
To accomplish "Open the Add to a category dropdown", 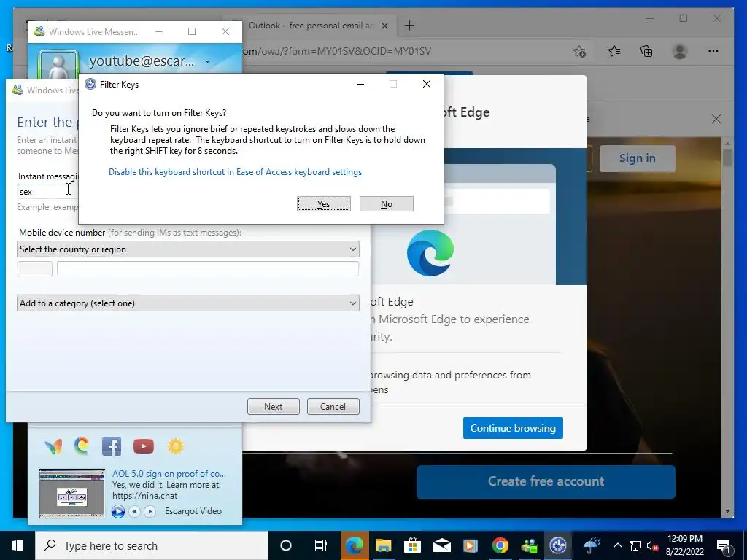I will click(188, 303).
